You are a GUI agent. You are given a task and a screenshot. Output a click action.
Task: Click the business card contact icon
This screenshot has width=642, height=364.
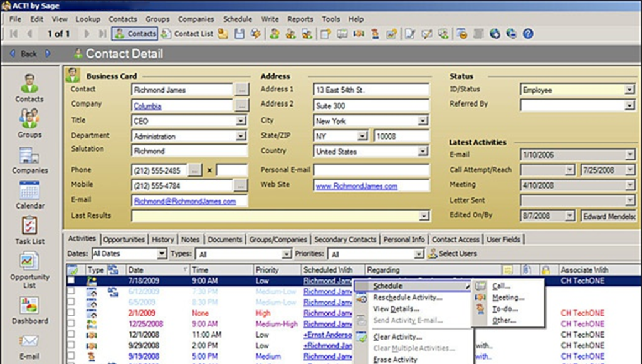tap(73, 75)
